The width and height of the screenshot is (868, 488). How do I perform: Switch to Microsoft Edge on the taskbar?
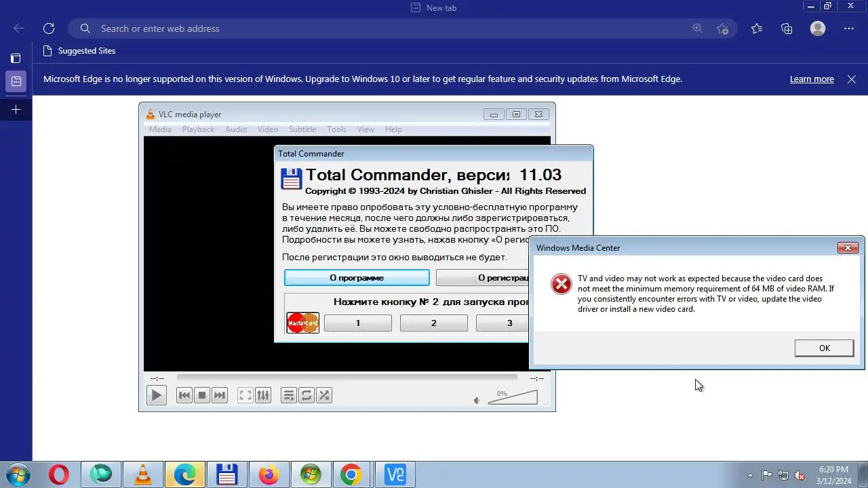[x=184, y=474]
